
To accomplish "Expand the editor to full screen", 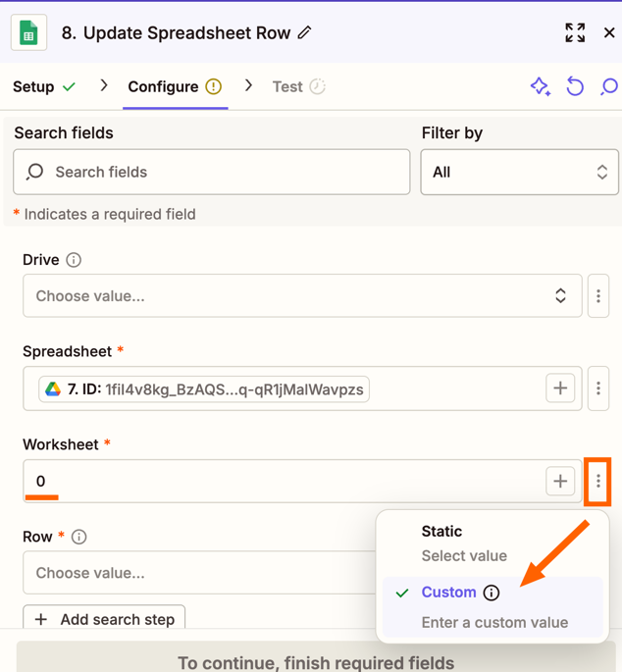I will [x=575, y=33].
